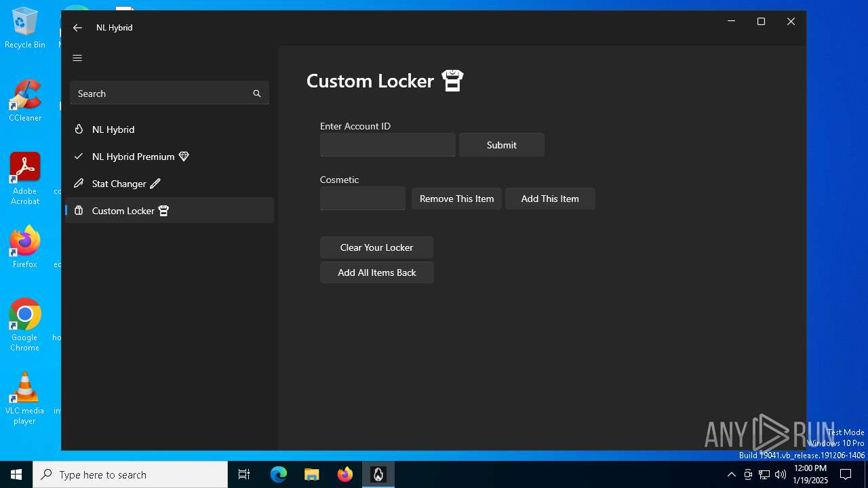Open CCleaner desktop shortcut

point(25,101)
